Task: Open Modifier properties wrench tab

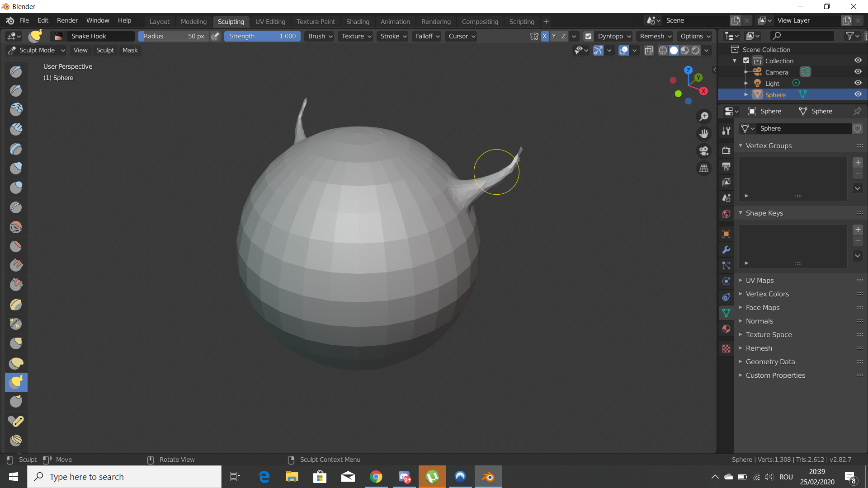Action: tap(726, 250)
